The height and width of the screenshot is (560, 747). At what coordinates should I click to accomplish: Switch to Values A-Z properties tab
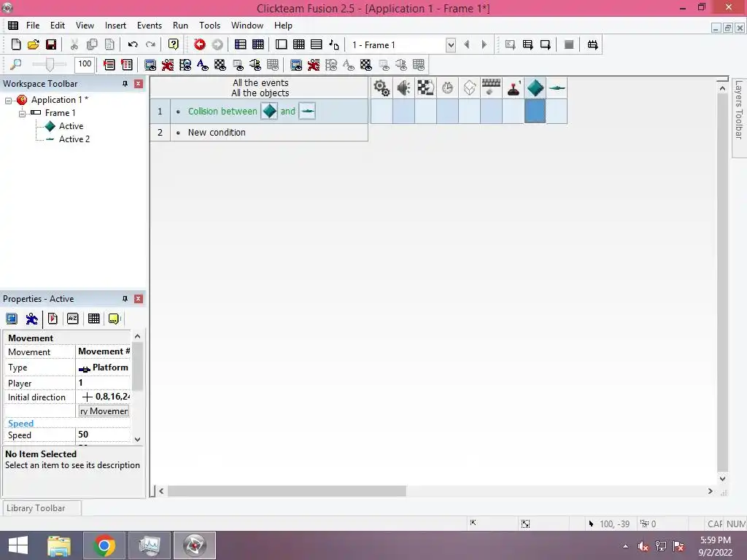pos(72,319)
